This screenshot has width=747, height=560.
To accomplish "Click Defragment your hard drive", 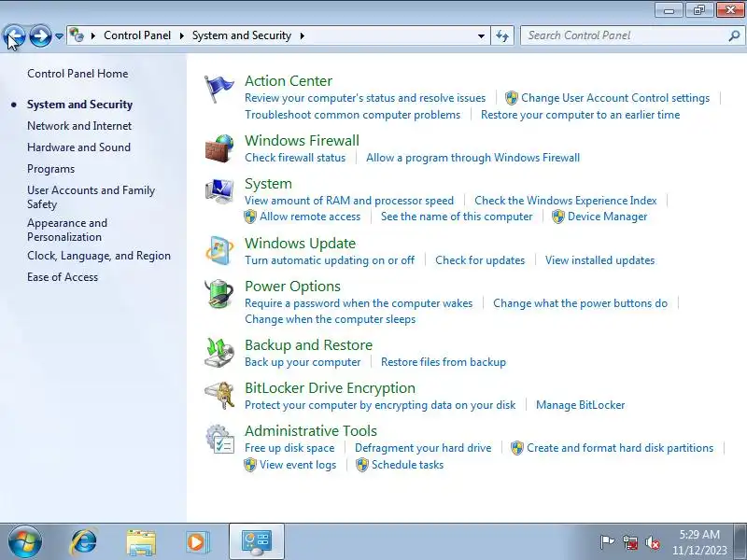I will pyautogui.click(x=423, y=448).
